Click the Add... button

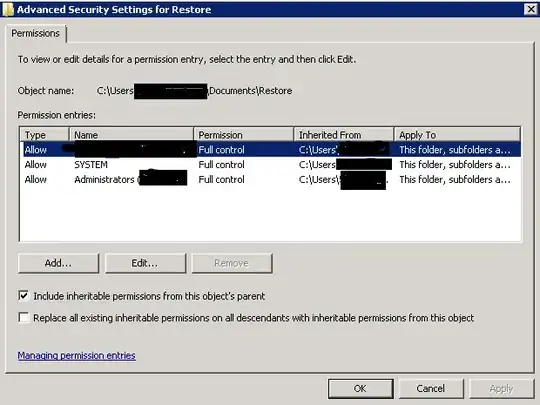(x=58, y=263)
